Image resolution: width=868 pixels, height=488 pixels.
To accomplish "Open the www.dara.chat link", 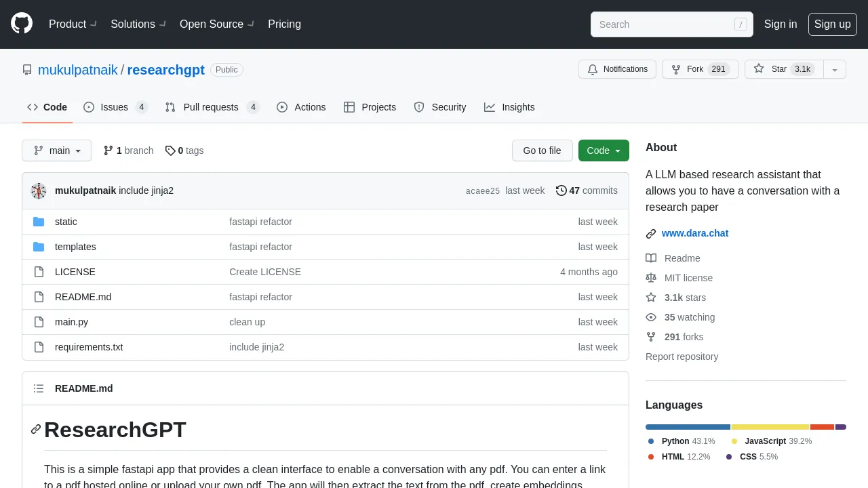I will point(695,233).
